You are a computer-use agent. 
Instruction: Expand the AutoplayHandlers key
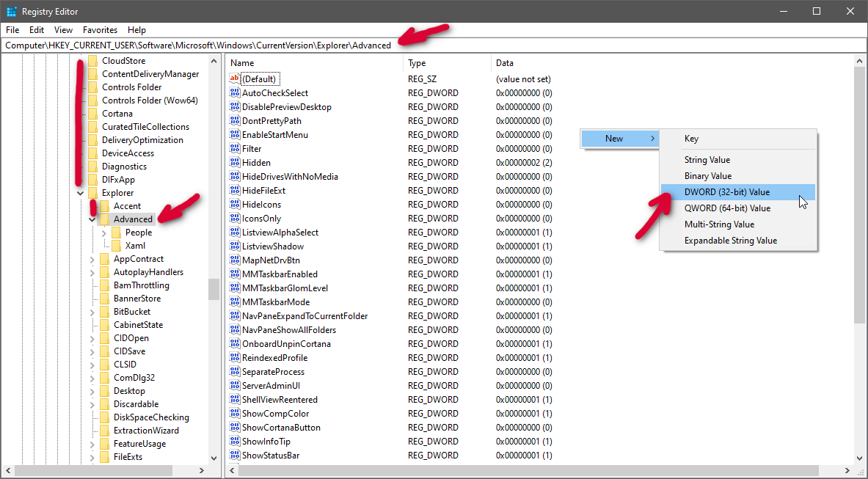(92, 272)
